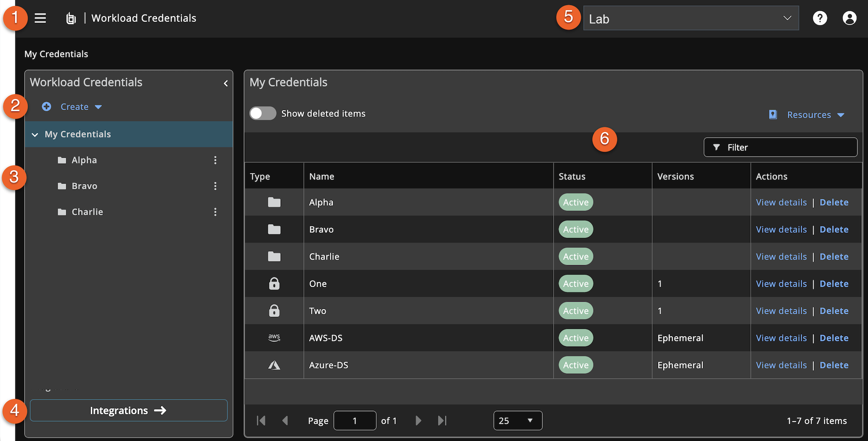Open the hamburger navigation menu
This screenshot has width=868, height=441.
pyautogui.click(x=40, y=18)
